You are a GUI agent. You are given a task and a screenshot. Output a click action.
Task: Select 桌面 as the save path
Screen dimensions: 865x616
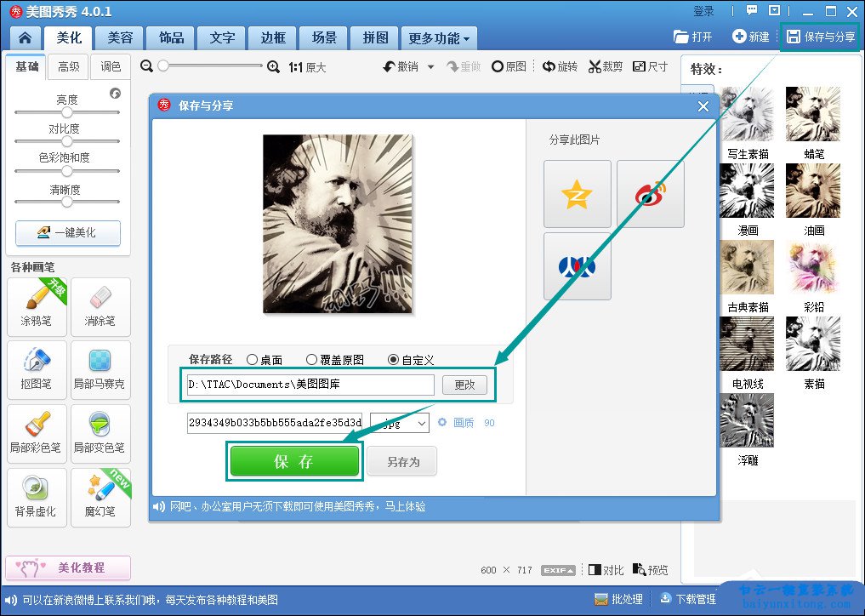[x=253, y=360]
